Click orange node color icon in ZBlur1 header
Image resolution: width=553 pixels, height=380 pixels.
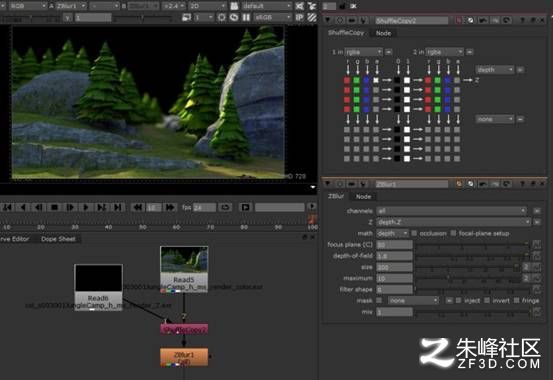coord(459,184)
